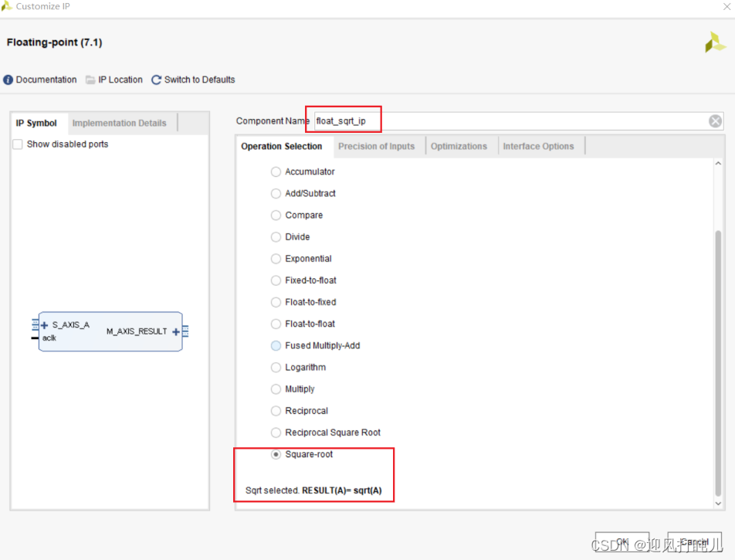Clear the Component Name field
This screenshot has height=560, width=735.
click(x=715, y=120)
